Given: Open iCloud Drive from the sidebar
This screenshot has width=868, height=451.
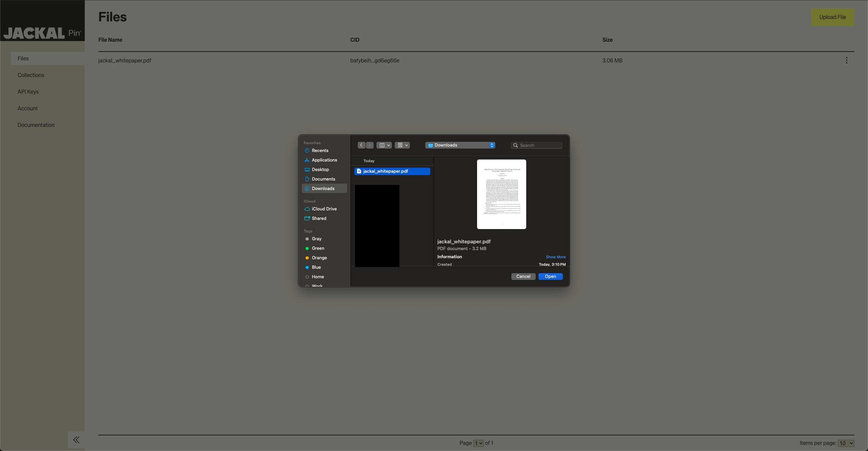Looking at the screenshot, I should [324, 209].
